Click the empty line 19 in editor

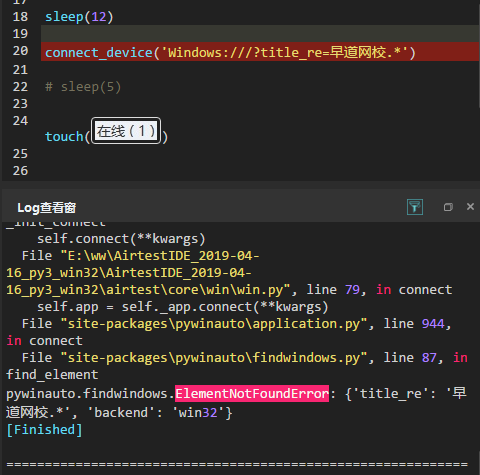point(260,34)
